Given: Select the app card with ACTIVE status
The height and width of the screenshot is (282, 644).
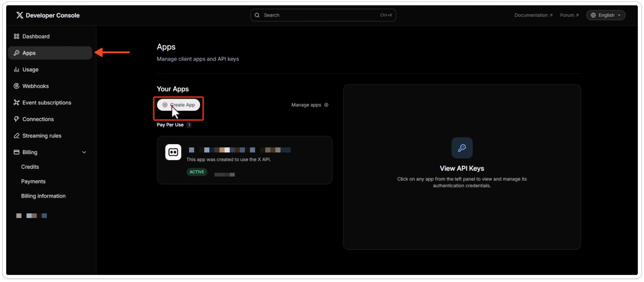Looking at the screenshot, I should pyautogui.click(x=244, y=160).
